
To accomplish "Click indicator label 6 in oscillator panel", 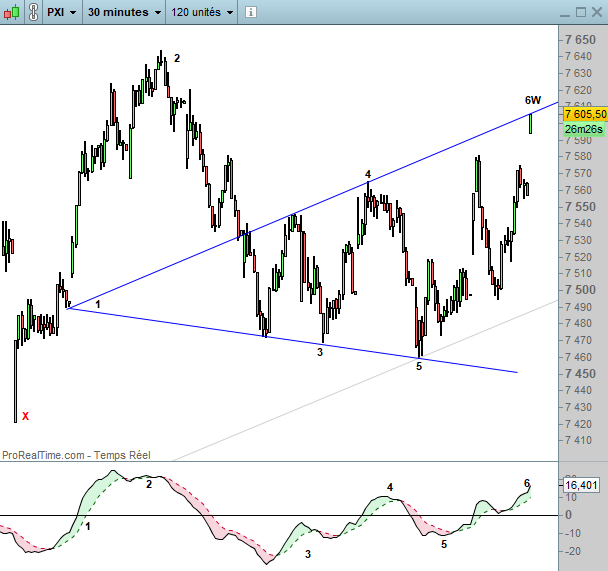I will click(x=527, y=483).
